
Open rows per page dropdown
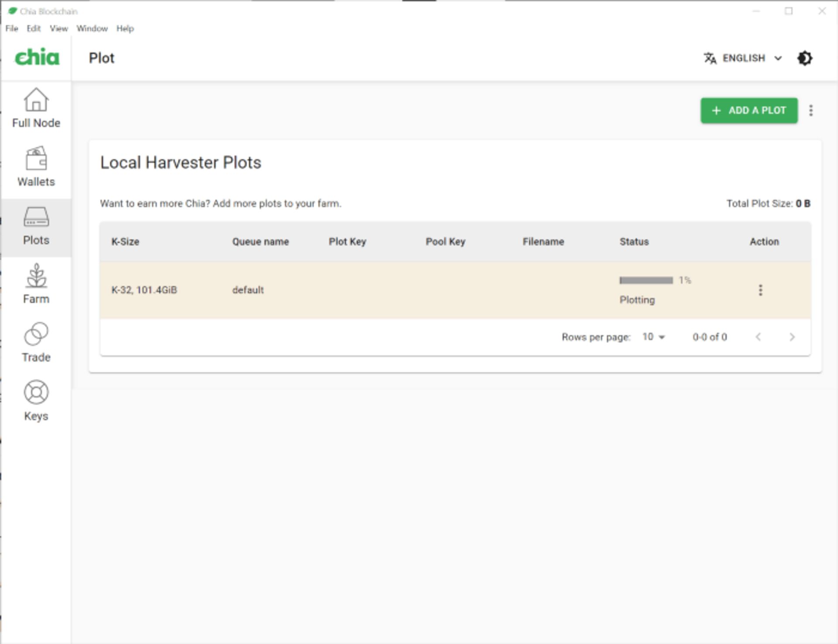tap(653, 337)
